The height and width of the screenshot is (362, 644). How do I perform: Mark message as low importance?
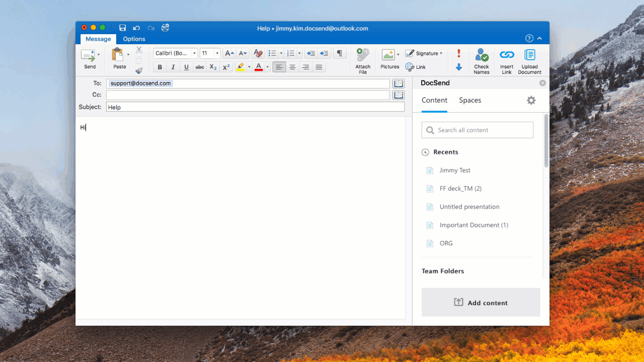point(459,67)
